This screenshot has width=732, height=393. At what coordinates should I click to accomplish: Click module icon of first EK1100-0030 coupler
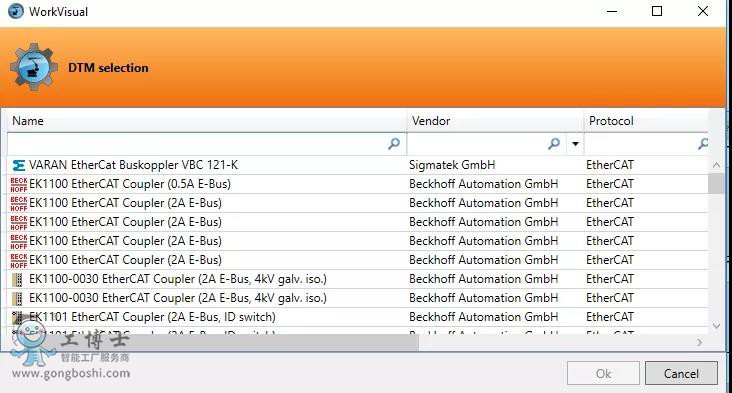[18, 280]
